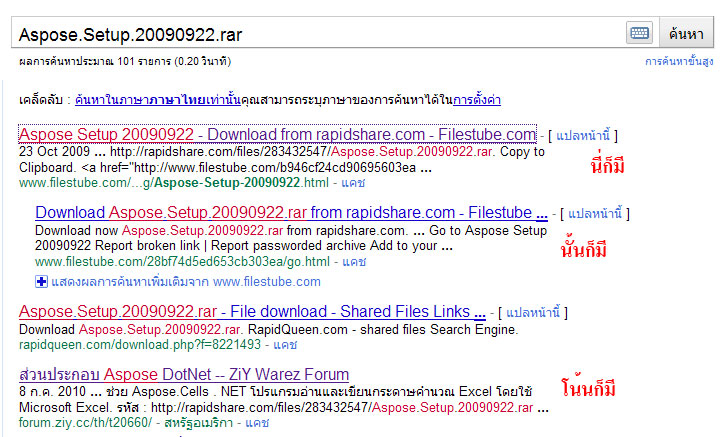Click the snippet text starting '8 ก.ค. 2010'

tap(284, 399)
